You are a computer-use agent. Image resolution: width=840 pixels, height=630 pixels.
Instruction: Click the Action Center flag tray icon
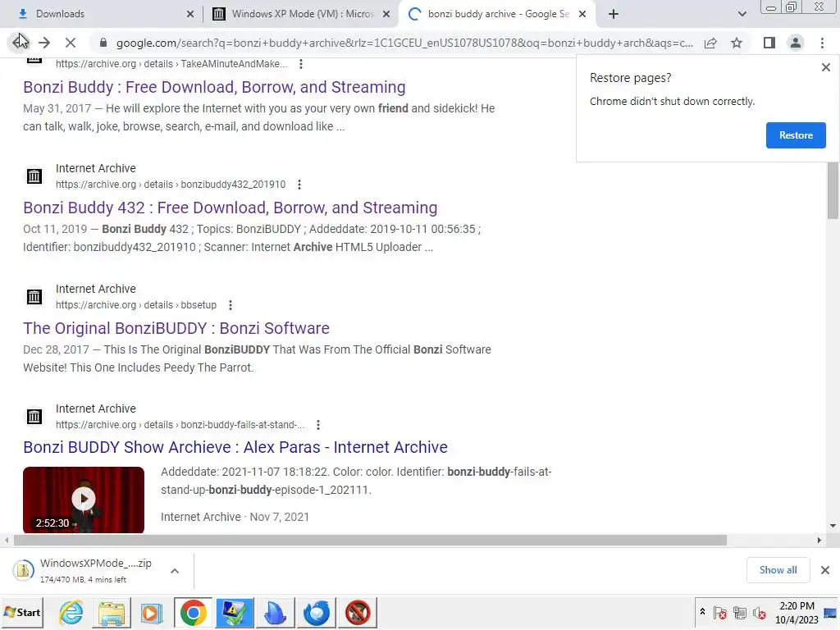[x=720, y=612]
